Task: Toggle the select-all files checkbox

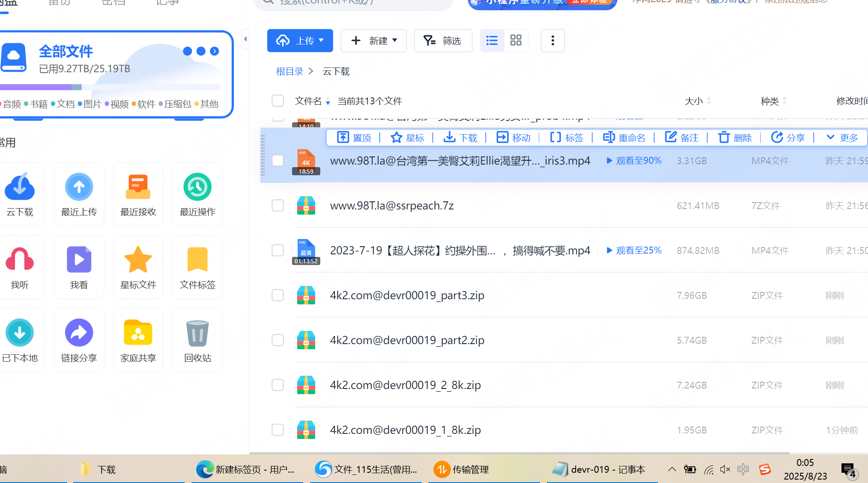Action: coord(278,101)
